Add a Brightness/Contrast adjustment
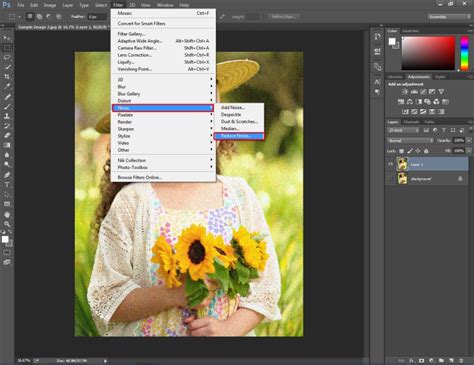 click(405, 92)
